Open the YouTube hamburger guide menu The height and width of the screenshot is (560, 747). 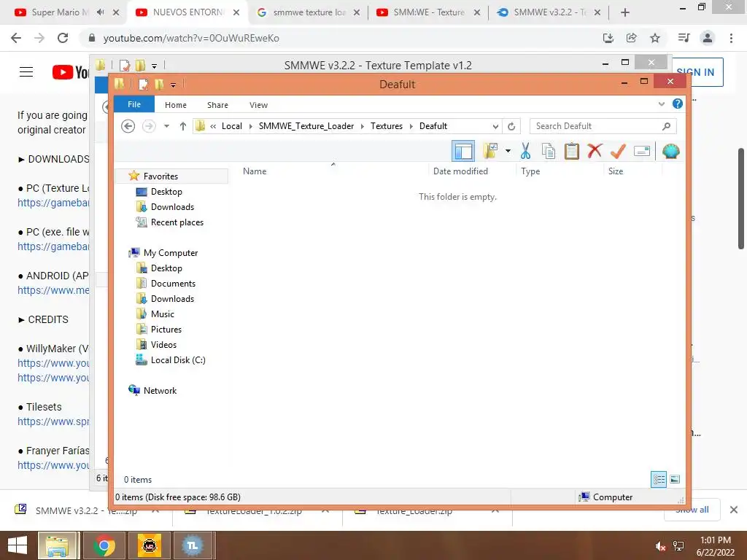pos(26,72)
